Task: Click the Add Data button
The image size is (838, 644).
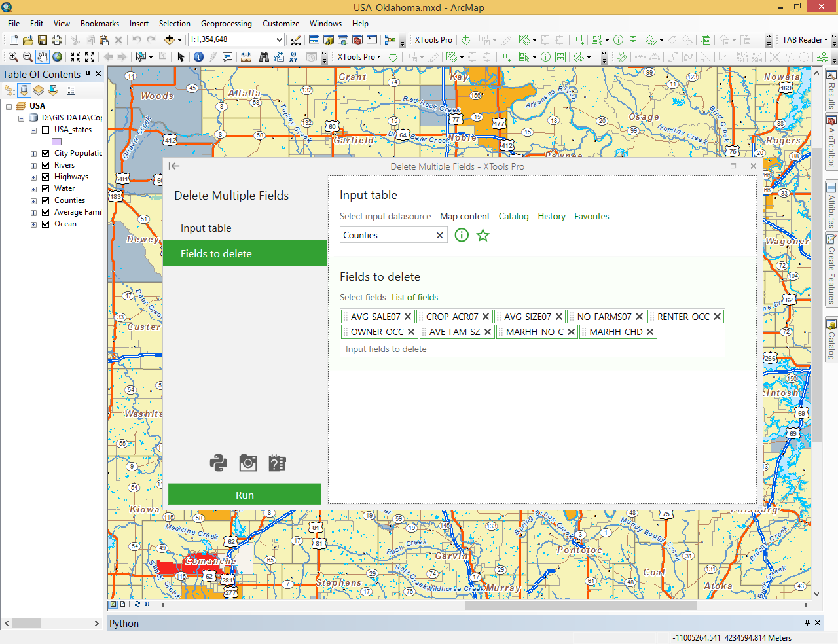Action: [x=170, y=40]
